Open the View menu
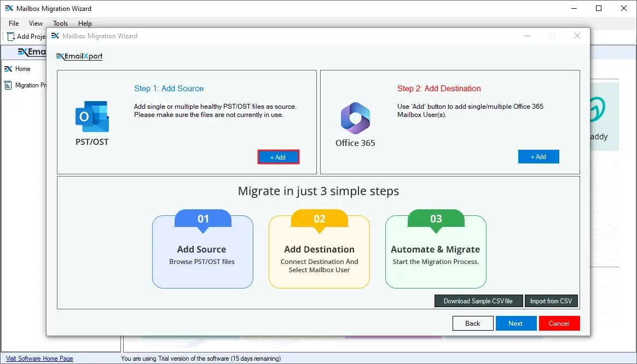This screenshot has width=637, height=364. [x=36, y=24]
